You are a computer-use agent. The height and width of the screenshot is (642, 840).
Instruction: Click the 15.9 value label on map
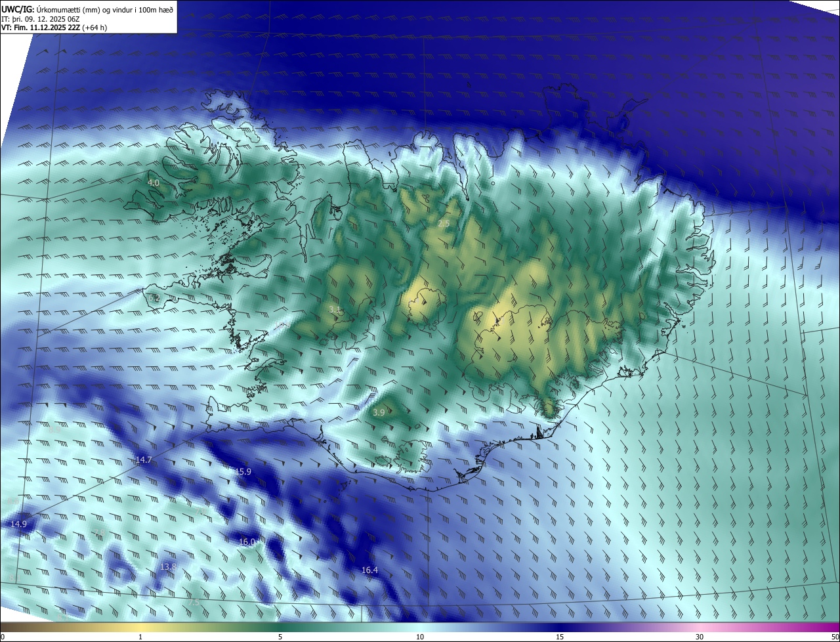tap(243, 471)
